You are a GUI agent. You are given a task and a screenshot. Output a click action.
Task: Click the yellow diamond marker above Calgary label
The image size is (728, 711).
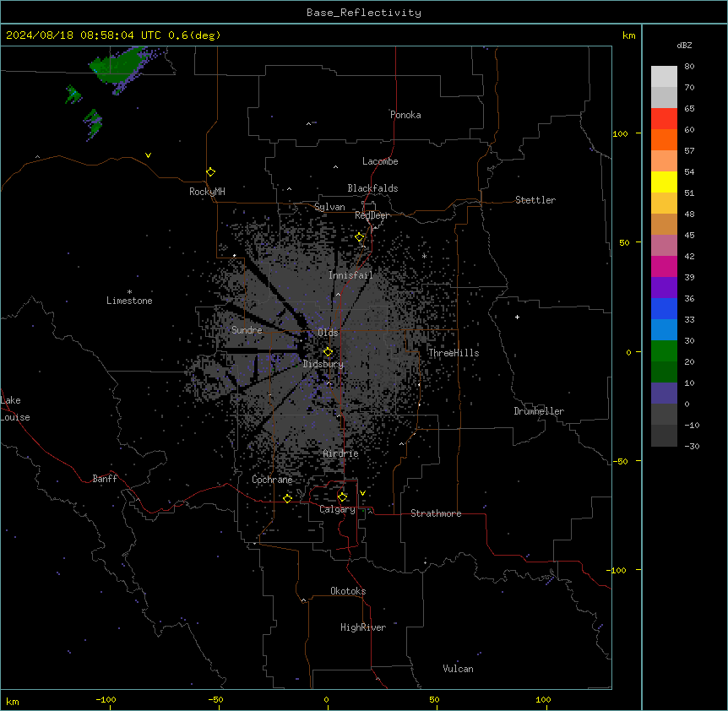click(342, 497)
